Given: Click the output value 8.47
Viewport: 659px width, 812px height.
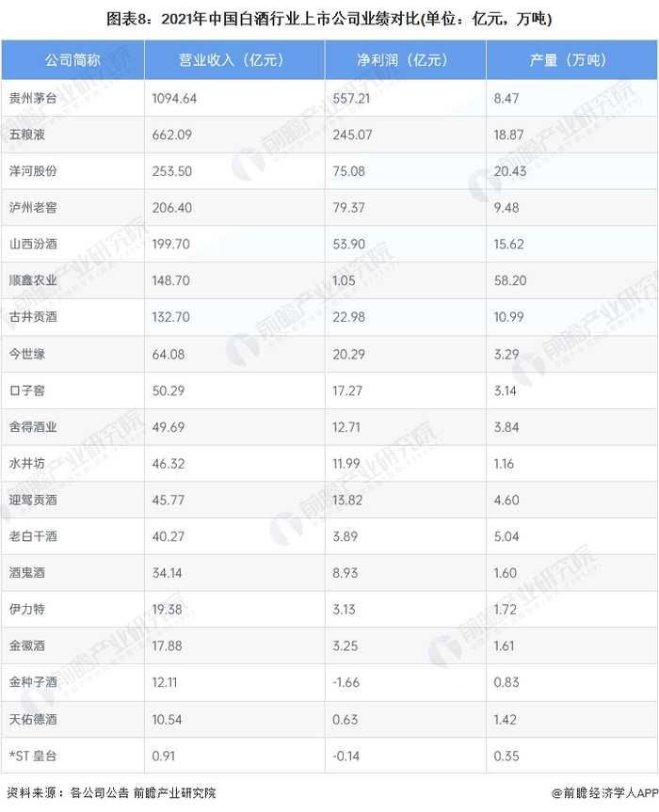Looking at the screenshot, I should [506, 99].
